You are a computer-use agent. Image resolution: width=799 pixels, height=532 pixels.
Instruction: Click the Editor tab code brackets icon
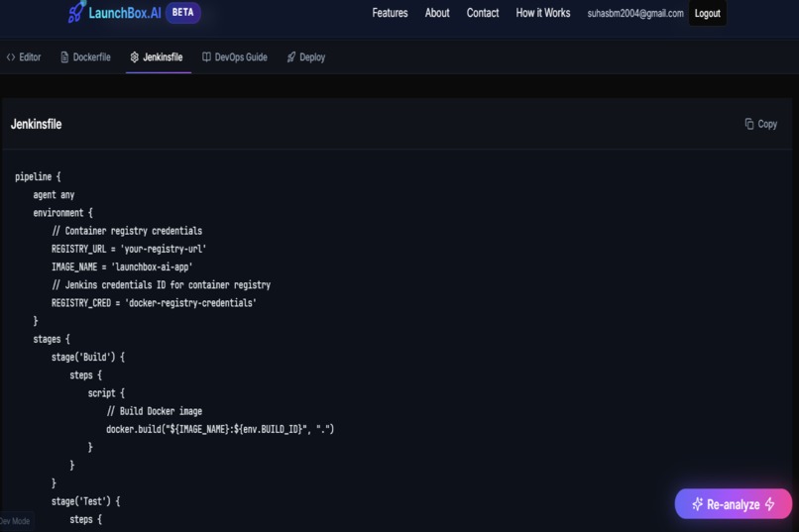coord(11,57)
